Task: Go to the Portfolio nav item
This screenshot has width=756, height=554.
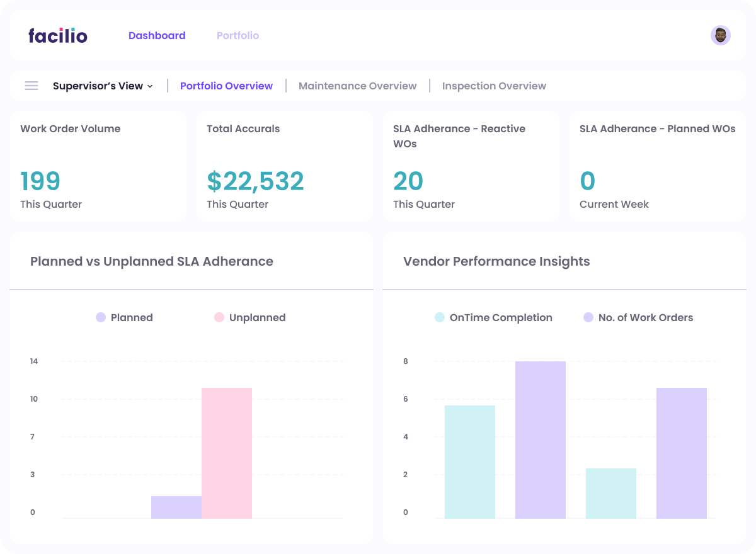Action: pyautogui.click(x=238, y=36)
